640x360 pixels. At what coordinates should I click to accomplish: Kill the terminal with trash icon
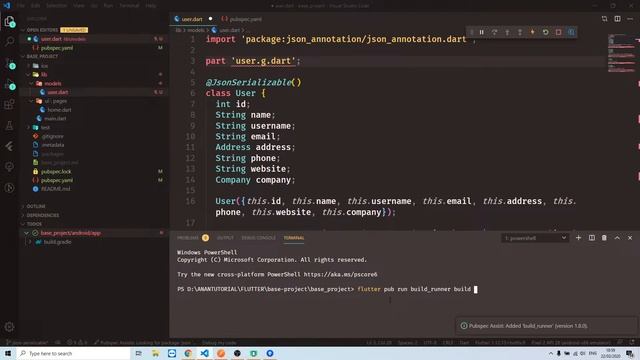[x=604, y=238]
